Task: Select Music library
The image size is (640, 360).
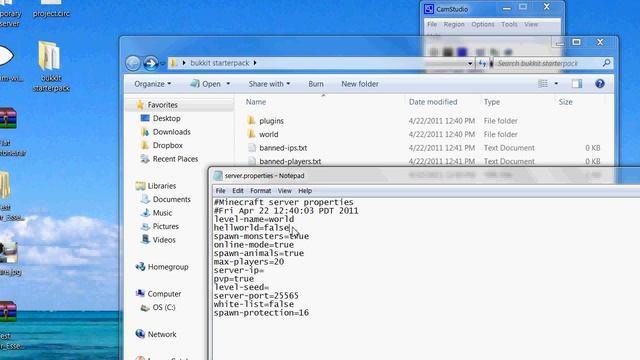Action: (x=162, y=213)
